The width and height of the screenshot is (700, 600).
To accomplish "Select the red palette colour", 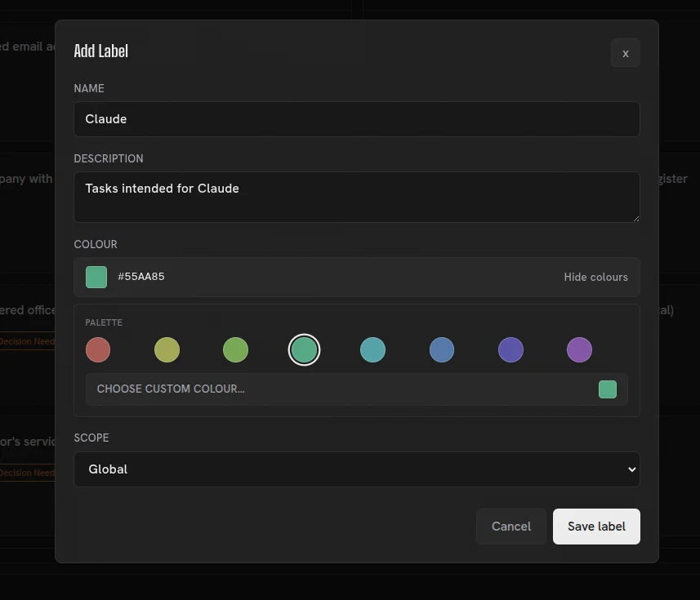I will point(98,349).
